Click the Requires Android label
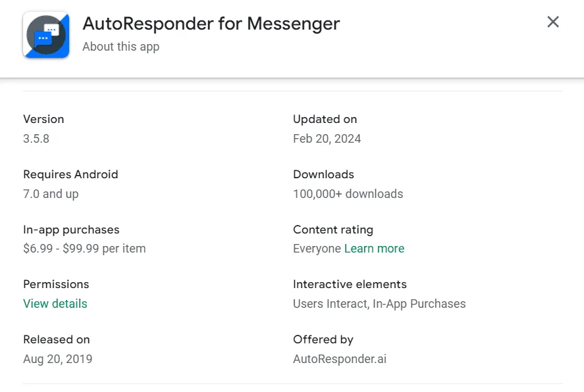Image resolution: width=584 pixels, height=392 pixels. [x=70, y=174]
